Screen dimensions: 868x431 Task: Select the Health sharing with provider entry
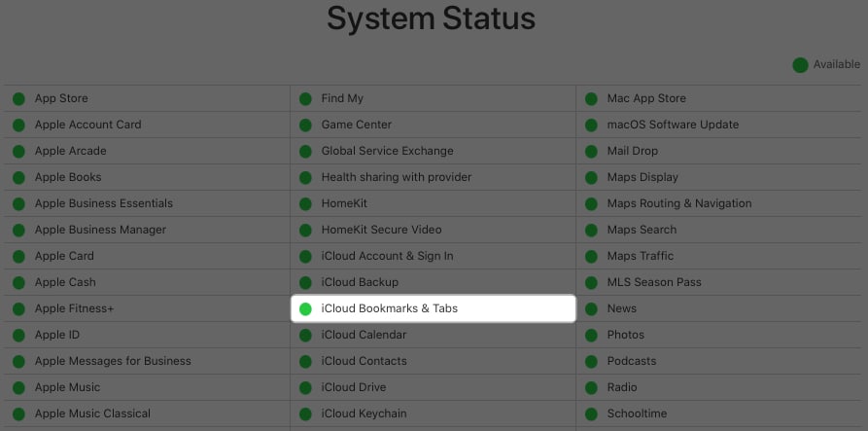(x=396, y=177)
